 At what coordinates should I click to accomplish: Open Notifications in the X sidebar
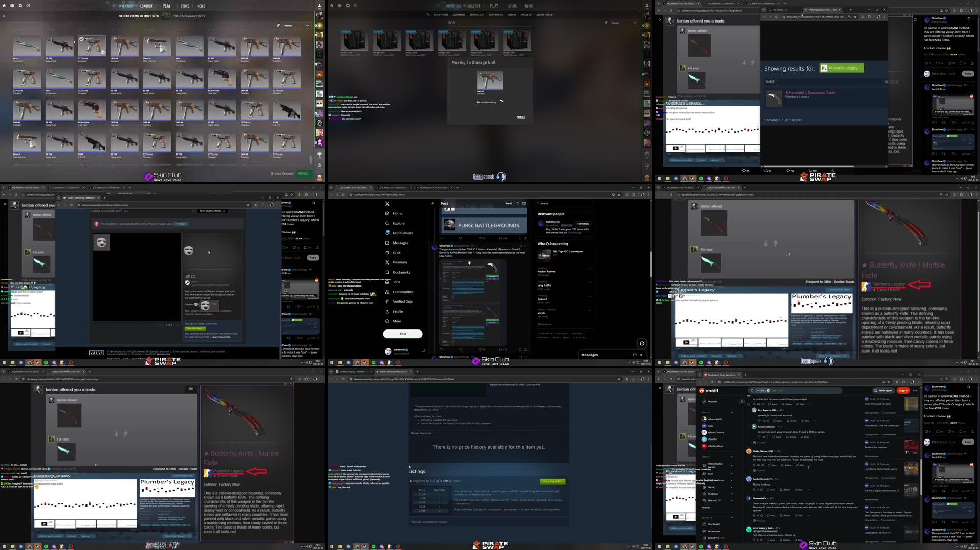point(399,233)
